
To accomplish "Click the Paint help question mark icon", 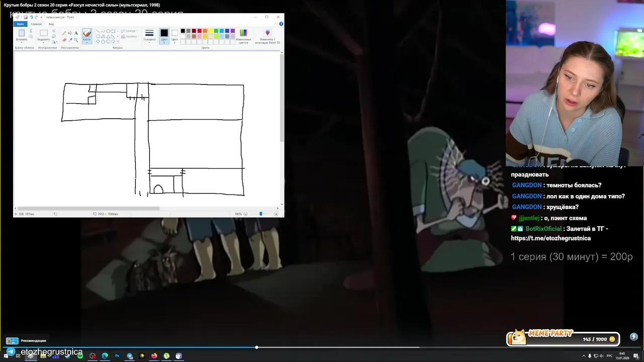I will coord(281,24).
